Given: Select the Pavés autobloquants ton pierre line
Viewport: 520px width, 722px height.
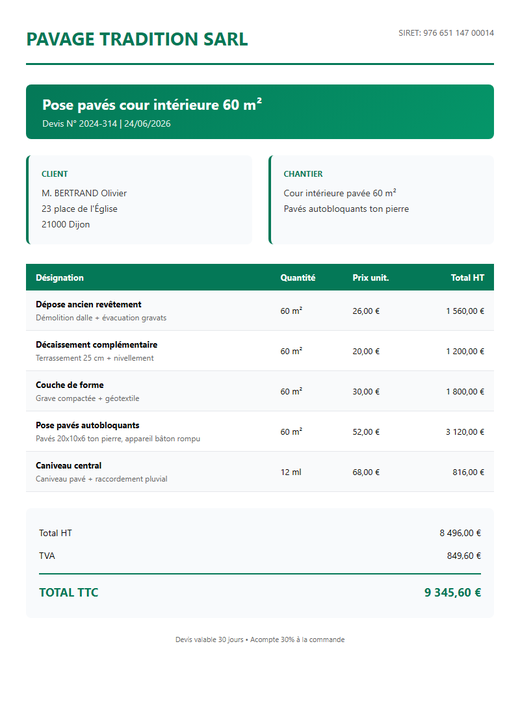Looking at the screenshot, I should 346,209.
